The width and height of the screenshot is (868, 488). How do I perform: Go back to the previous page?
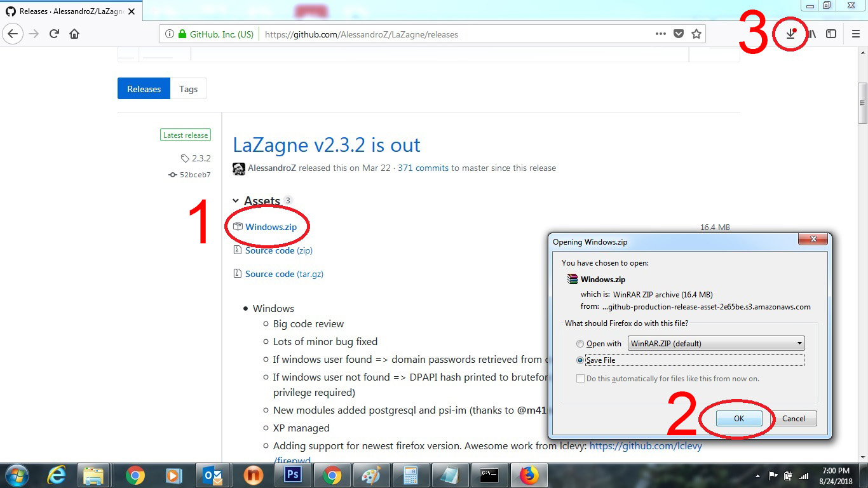[13, 34]
